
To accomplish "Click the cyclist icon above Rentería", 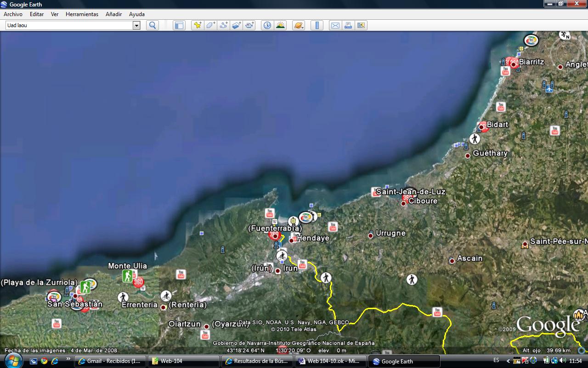I will [166, 296].
